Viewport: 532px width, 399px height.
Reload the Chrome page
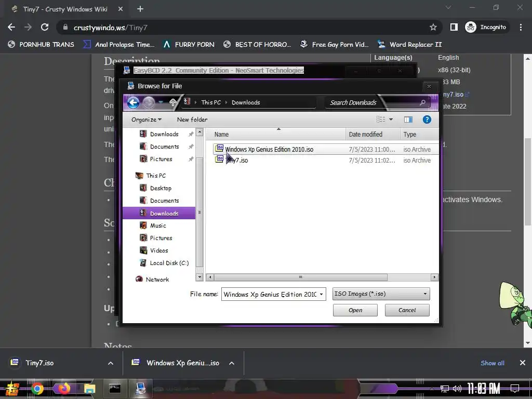click(x=45, y=27)
